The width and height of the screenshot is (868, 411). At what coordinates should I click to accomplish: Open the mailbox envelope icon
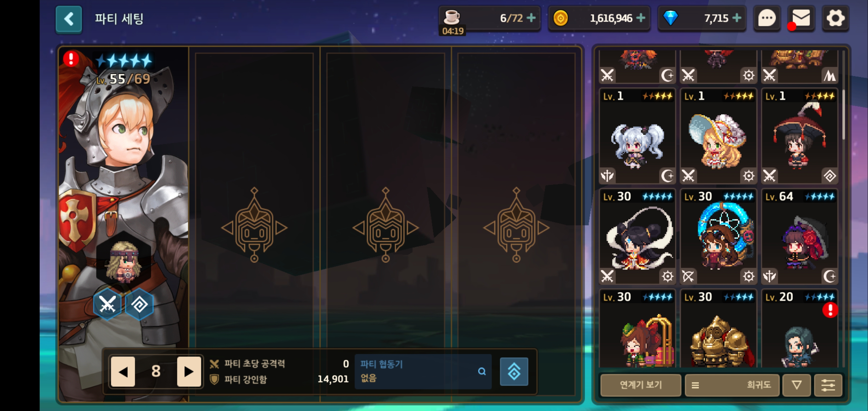point(801,18)
